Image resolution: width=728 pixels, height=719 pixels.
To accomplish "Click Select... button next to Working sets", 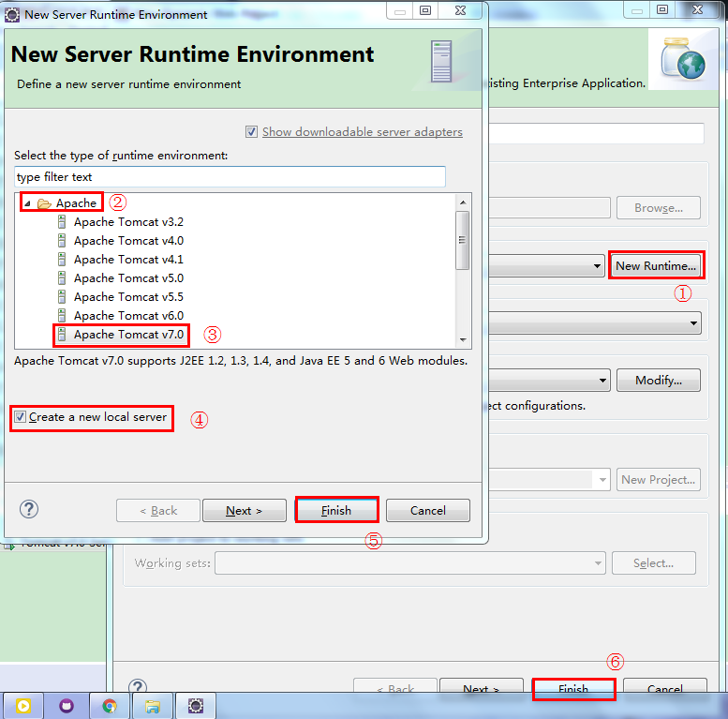I will pyautogui.click(x=654, y=563).
